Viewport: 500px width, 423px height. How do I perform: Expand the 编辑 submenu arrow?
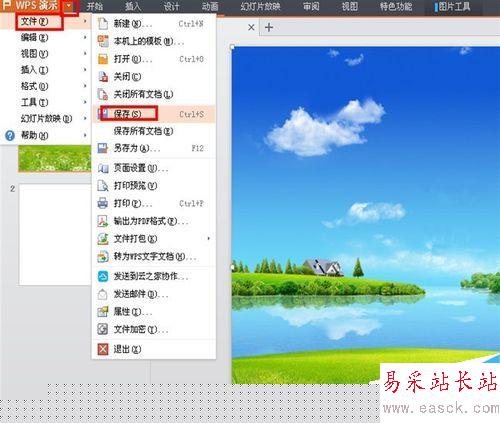85,37
